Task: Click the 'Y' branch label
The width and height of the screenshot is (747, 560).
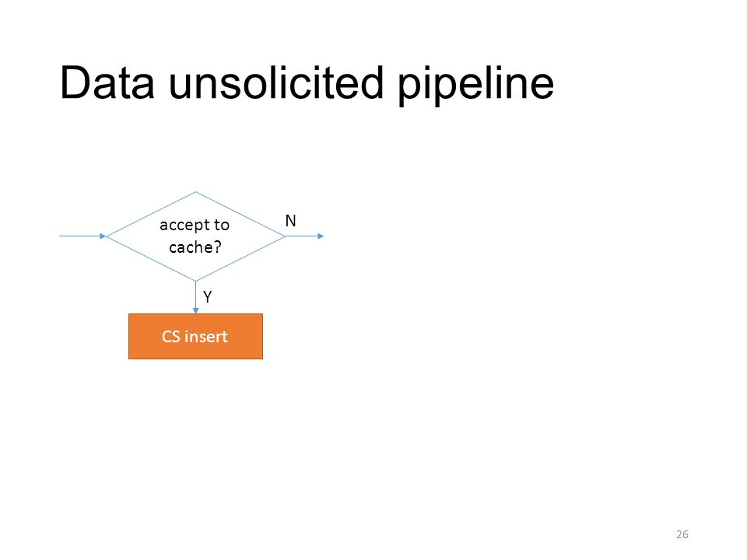Action: pyautogui.click(x=207, y=296)
